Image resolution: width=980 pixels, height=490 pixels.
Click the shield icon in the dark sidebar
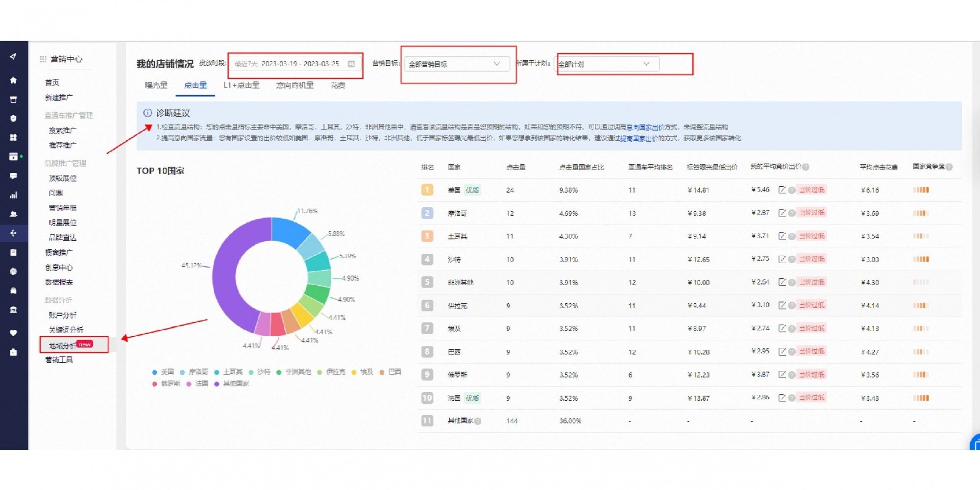point(13,118)
